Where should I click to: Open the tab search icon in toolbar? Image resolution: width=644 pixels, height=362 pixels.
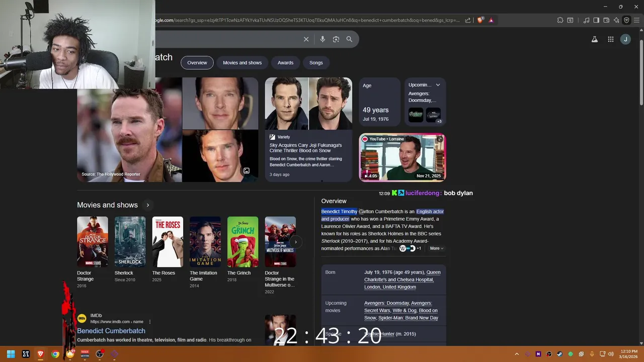570,20
